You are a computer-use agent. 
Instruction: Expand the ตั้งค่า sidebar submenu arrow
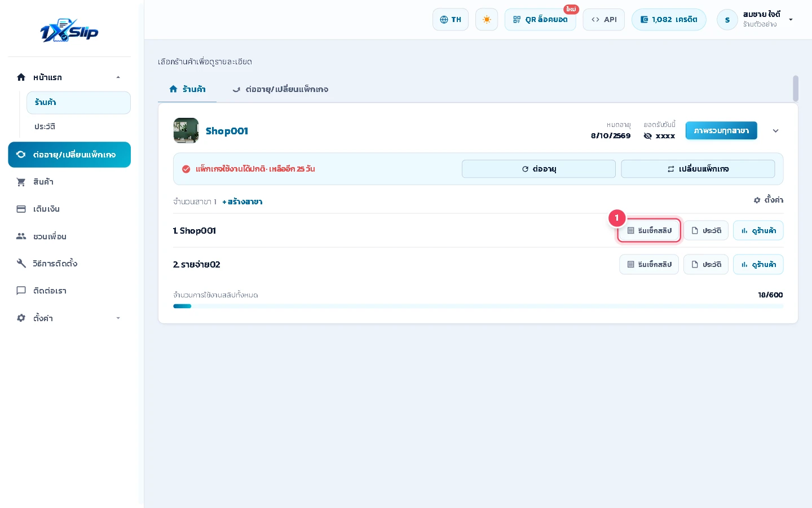point(118,318)
